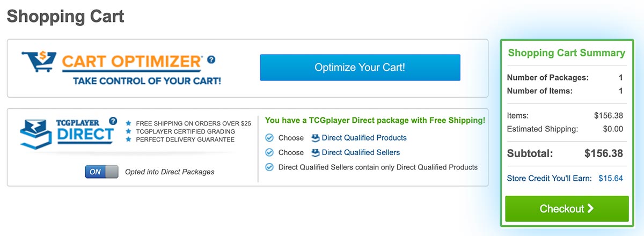Open the TCGplayer Direct help question mark
This screenshot has width=644, height=236.
coord(113,121)
